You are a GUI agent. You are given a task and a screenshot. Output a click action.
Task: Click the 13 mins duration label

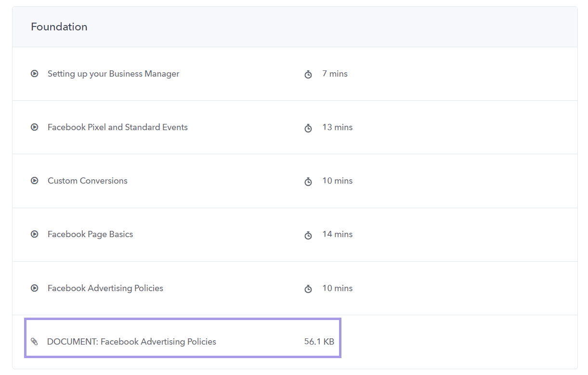point(337,127)
